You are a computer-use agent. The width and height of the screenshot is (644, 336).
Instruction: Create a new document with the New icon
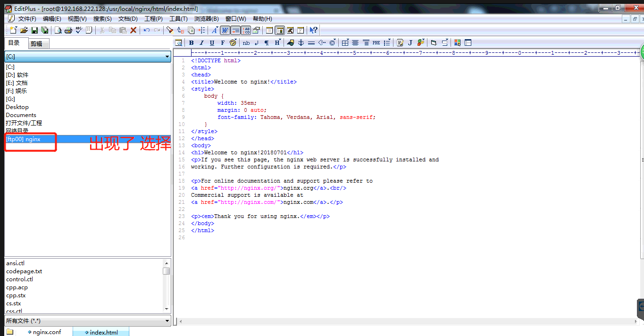click(13, 30)
